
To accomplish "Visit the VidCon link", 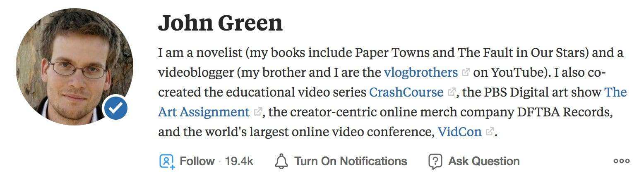I will 459,132.
